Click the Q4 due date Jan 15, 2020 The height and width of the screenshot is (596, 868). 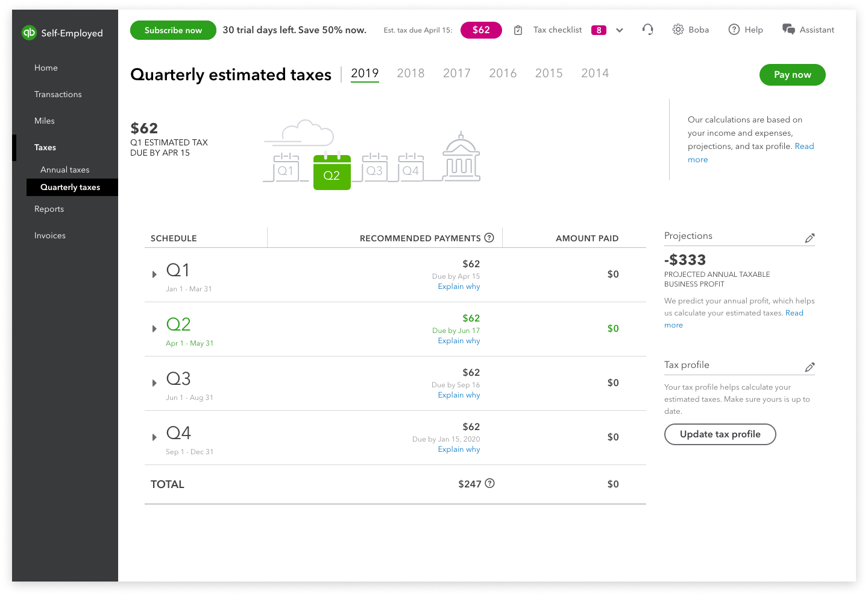coord(446,439)
